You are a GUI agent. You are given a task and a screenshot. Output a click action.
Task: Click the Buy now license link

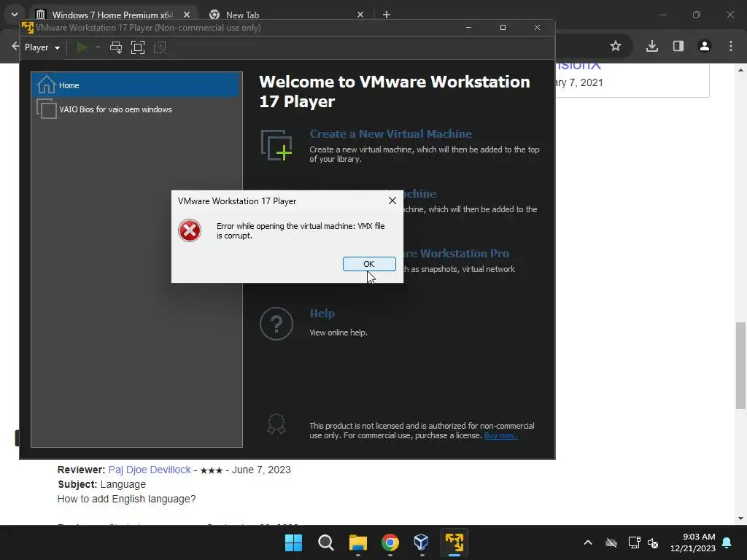click(500, 436)
